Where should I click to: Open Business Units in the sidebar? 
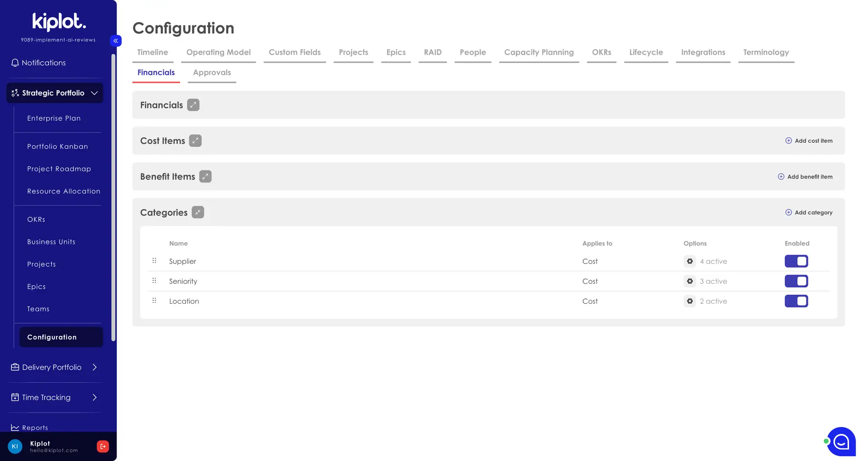click(x=51, y=242)
